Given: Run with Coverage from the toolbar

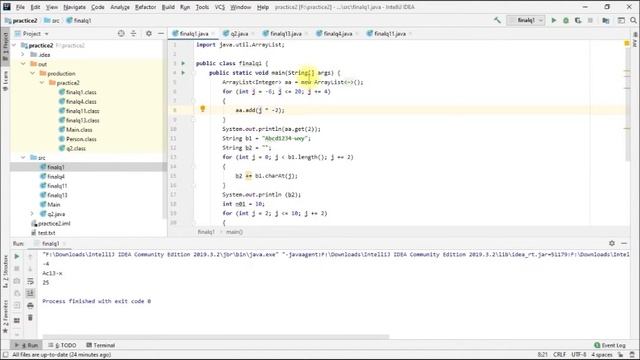Looking at the screenshot, I should [578, 20].
